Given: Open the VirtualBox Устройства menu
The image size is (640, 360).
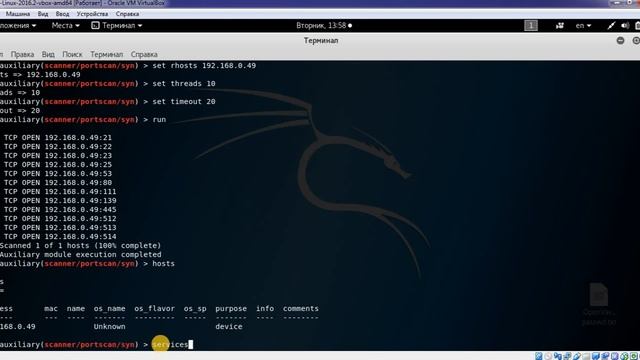Looking at the screenshot, I should pos(92,14).
